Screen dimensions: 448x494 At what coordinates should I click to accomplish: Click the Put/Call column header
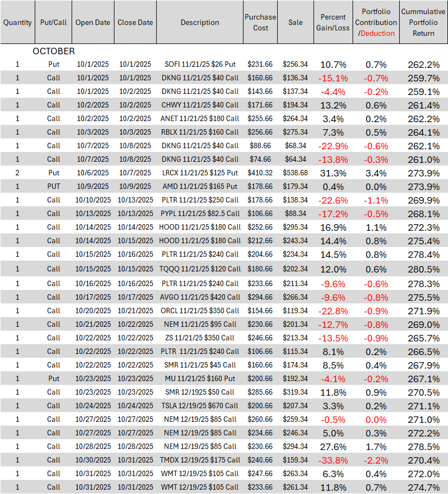[54, 22]
